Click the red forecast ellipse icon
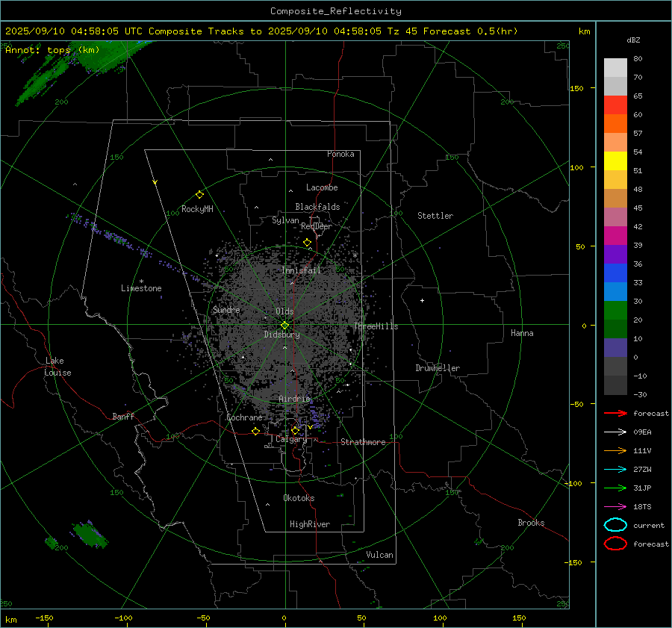672x628 pixels. pos(615,544)
